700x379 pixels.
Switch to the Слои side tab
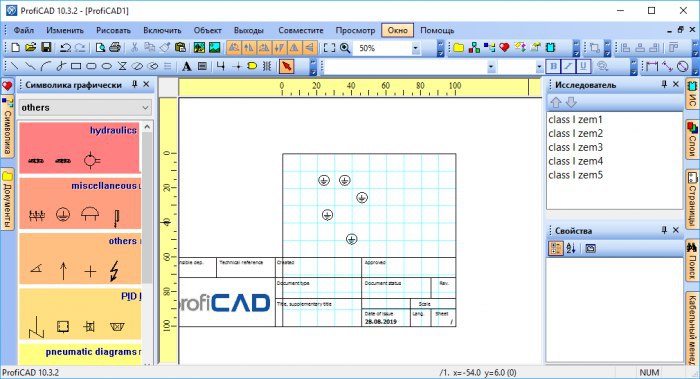(692, 139)
